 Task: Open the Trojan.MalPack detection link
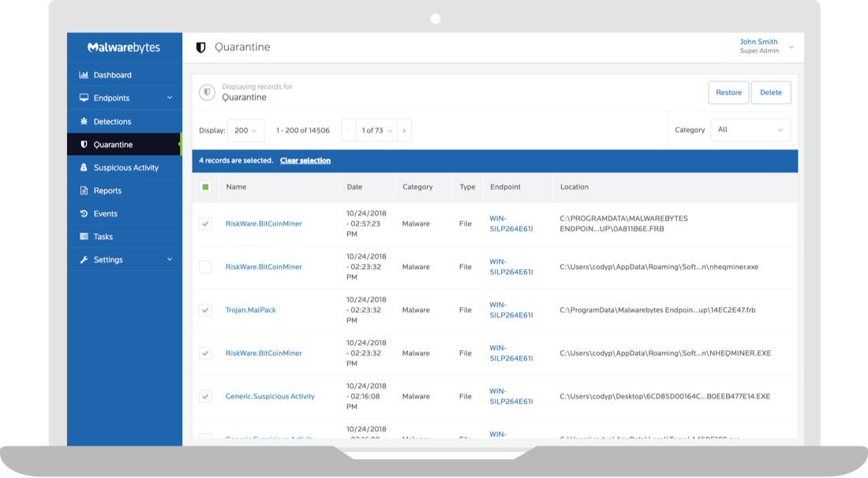(250, 310)
